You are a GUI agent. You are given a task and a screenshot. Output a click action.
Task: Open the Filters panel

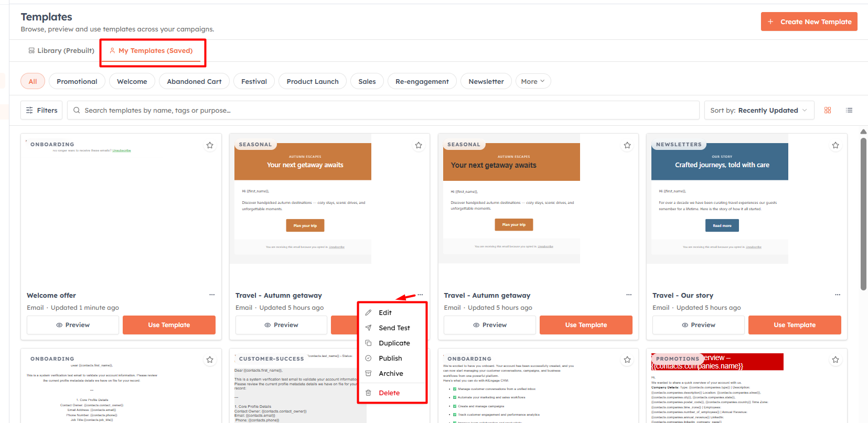coord(41,110)
